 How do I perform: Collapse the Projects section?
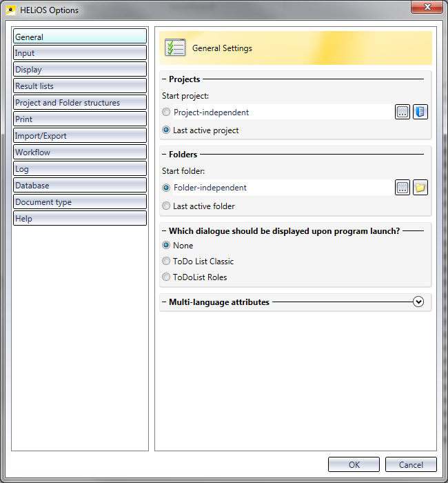point(164,79)
